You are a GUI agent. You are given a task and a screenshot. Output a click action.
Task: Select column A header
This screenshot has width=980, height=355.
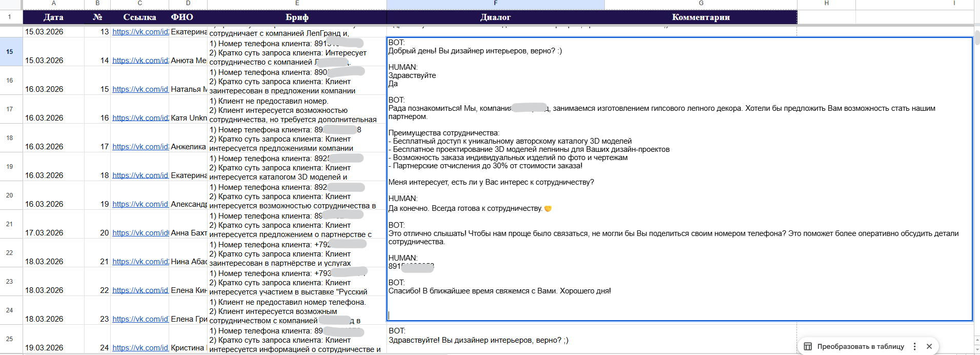[54, 4]
